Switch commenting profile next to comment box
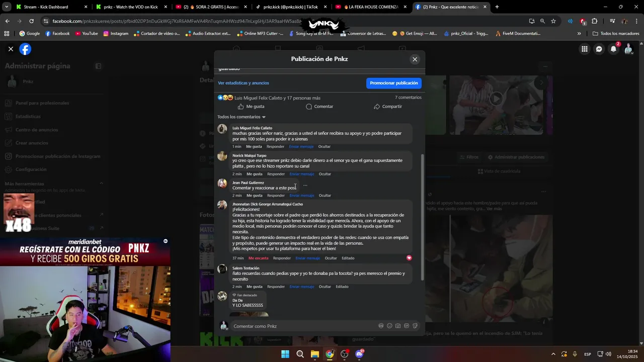Viewport: 644px width, 362px height. 224,326
